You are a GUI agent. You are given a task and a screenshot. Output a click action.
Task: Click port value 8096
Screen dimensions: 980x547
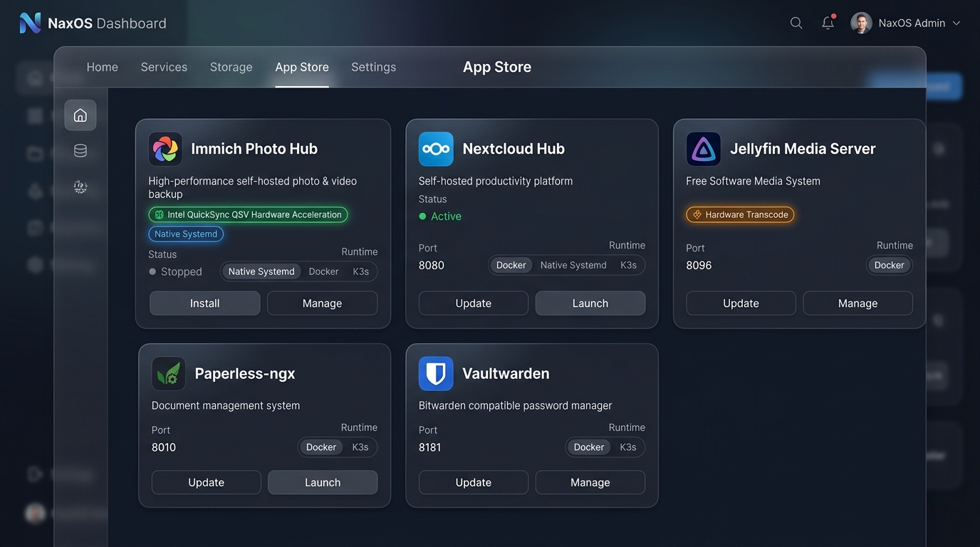699,265
